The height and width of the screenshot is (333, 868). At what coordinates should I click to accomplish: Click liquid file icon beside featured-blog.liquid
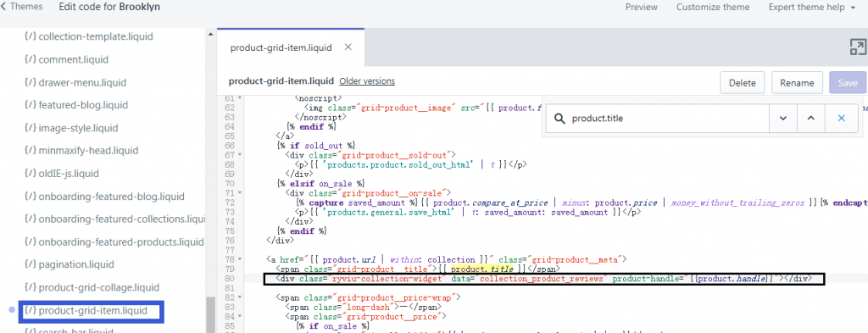(x=31, y=105)
